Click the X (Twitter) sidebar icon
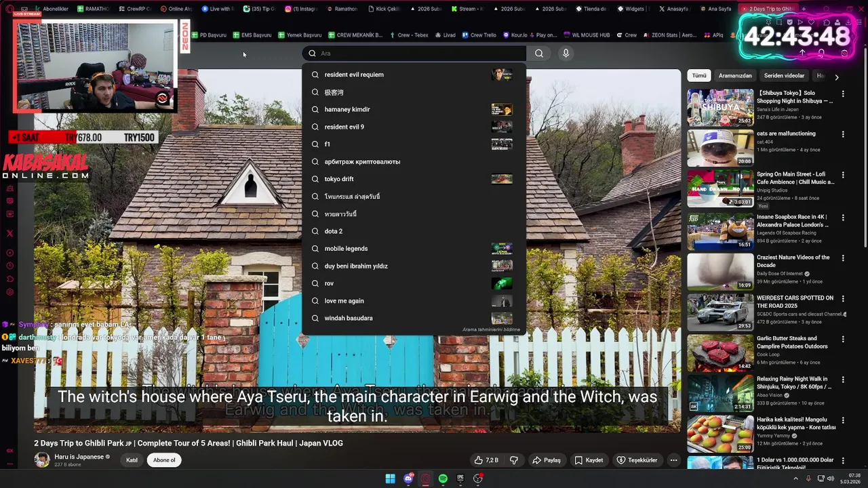This screenshot has height=488, width=868. 9,233
